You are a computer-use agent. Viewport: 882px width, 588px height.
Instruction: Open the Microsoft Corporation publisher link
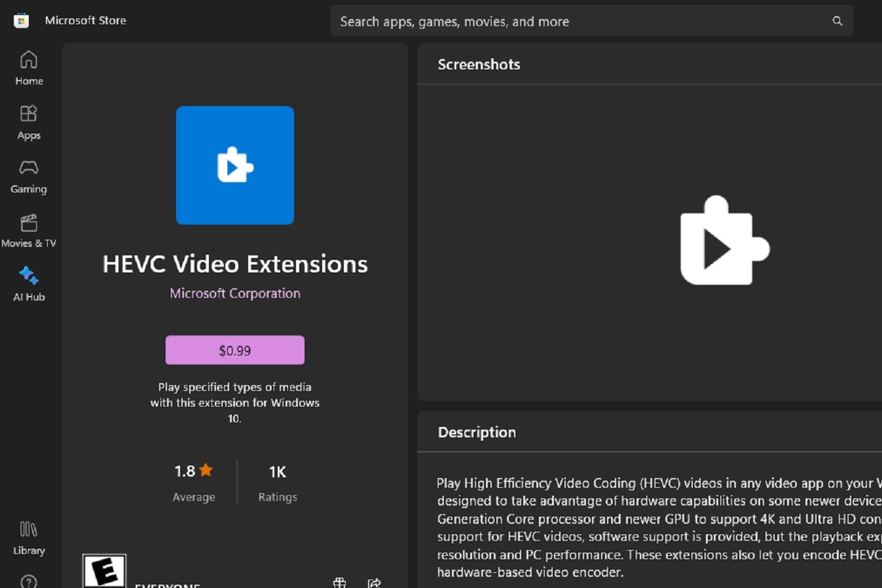click(x=235, y=293)
